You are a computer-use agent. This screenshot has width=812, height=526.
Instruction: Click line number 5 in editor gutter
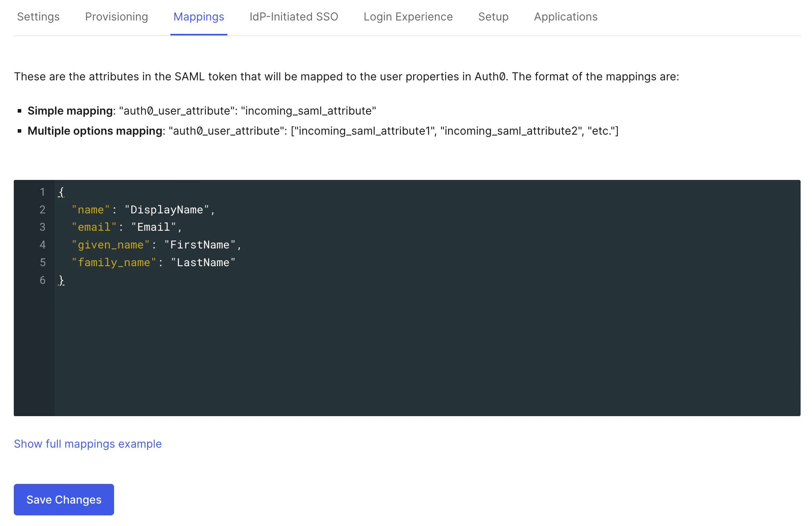pyautogui.click(x=42, y=263)
